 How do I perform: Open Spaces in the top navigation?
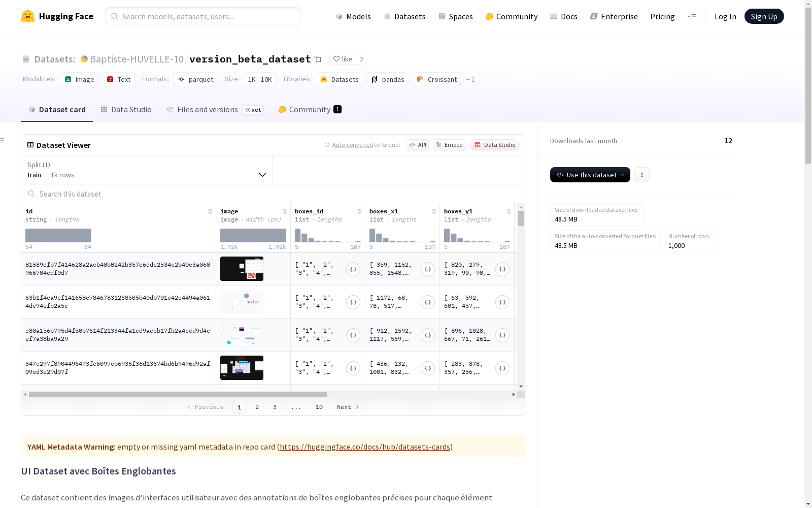click(x=455, y=16)
